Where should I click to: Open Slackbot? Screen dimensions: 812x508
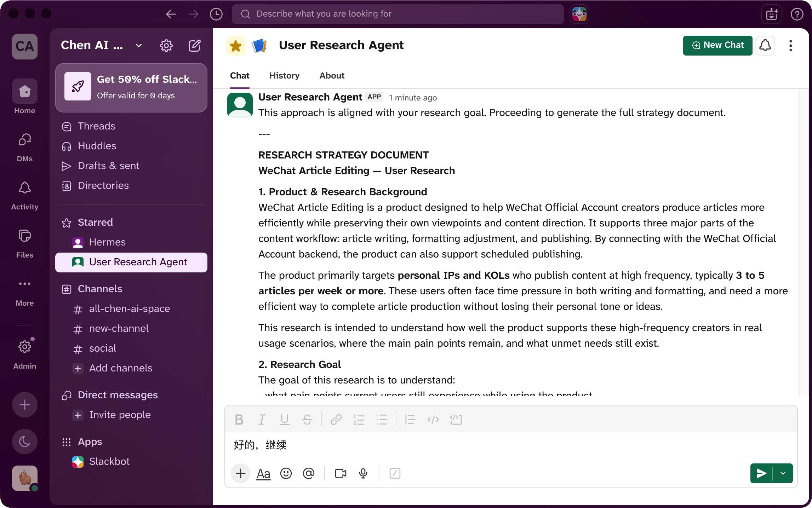(x=131, y=462)
